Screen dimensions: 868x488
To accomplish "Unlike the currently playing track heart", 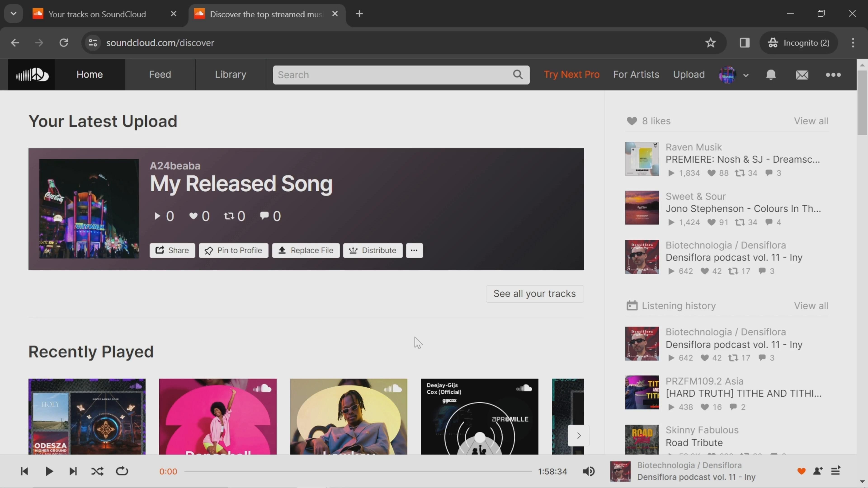I will [801, 471].
